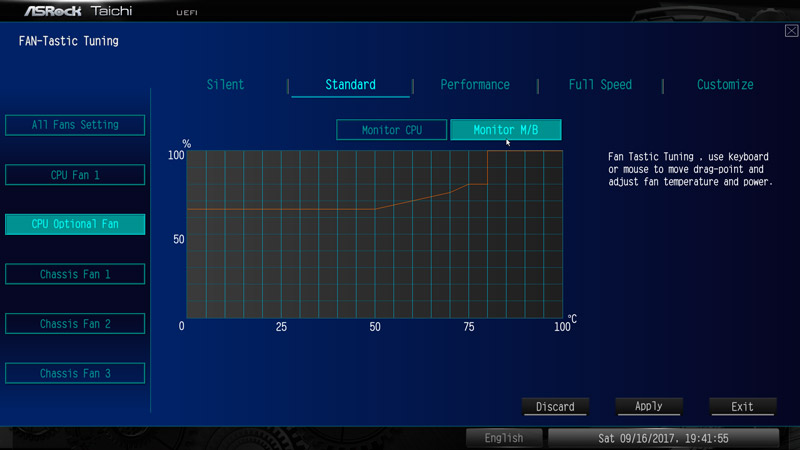
Task: Choose Chassis Fan 3
Action: (x=75, y=373)
